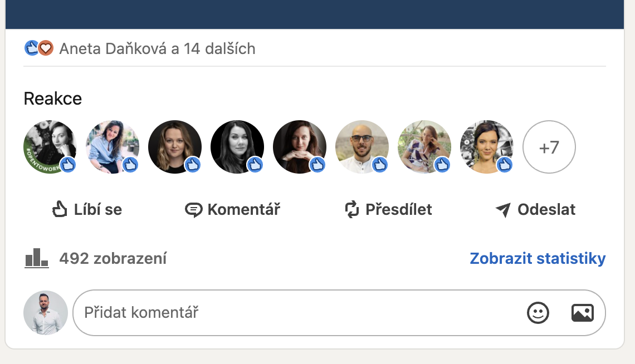Select your own profile avatar beside comment box
This screenshot has width=635, height=364.
[x=45, y=313]
